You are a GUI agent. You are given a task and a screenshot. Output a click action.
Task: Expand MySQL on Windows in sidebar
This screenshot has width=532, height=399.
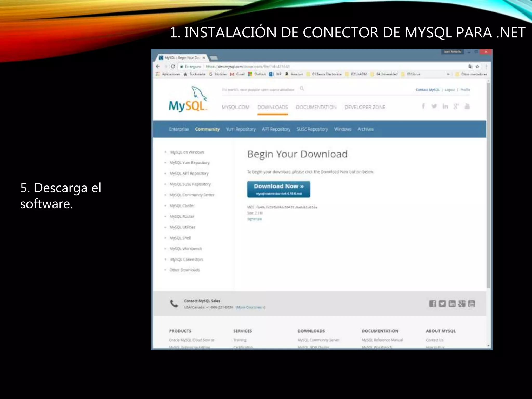tap(187, 152)
